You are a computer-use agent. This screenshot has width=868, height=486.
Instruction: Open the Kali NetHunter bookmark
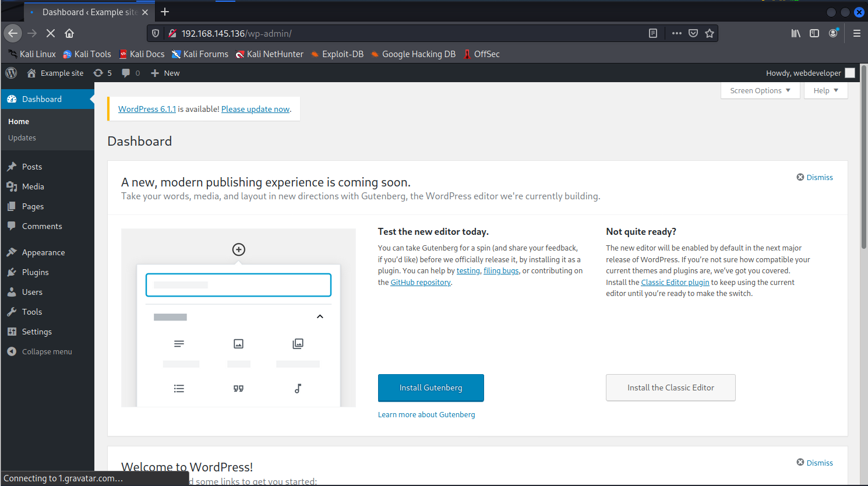coord(270,54)
